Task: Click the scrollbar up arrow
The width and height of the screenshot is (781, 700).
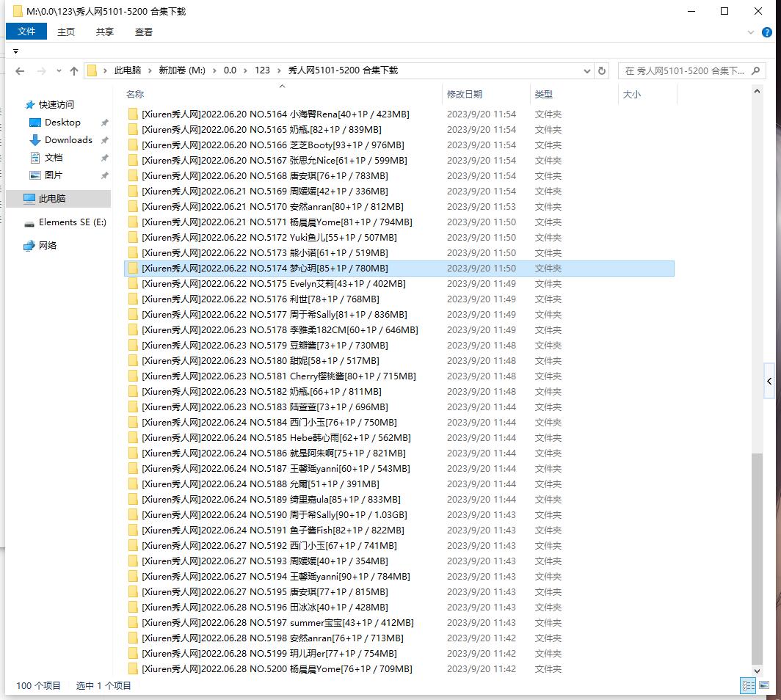Action: [757, 91]
